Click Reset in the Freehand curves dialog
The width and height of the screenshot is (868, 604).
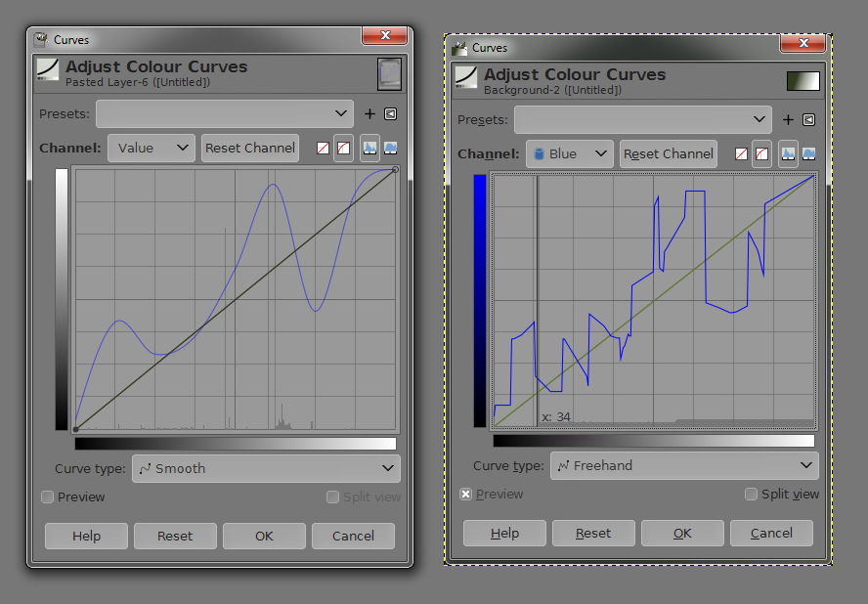point(593,533)
